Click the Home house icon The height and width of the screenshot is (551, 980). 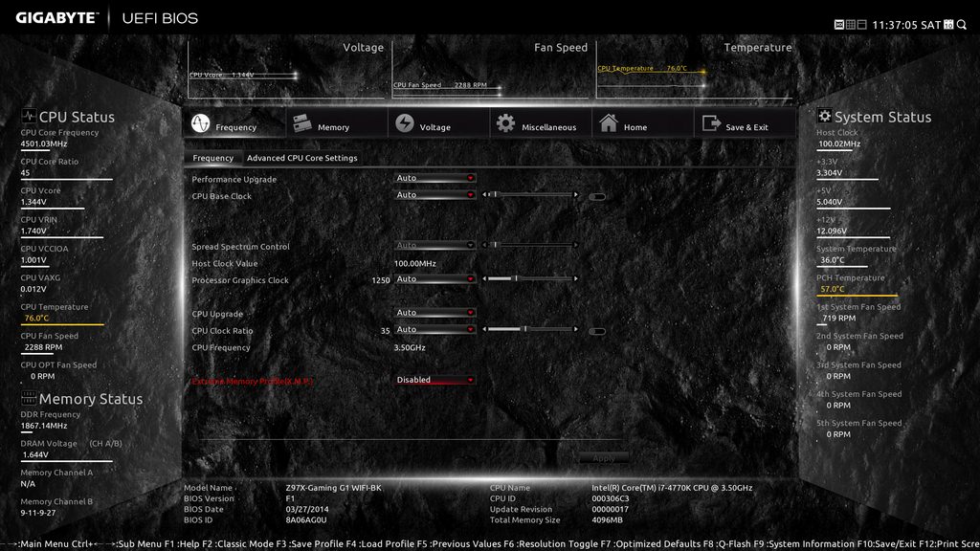pos(608,123)
